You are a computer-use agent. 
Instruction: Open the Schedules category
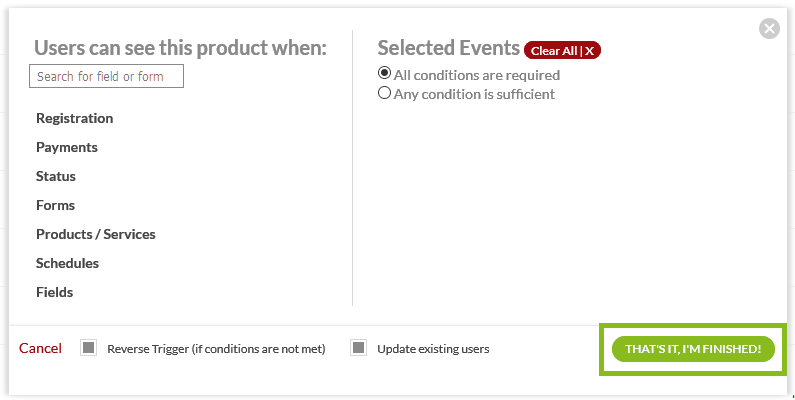[67, 263]
